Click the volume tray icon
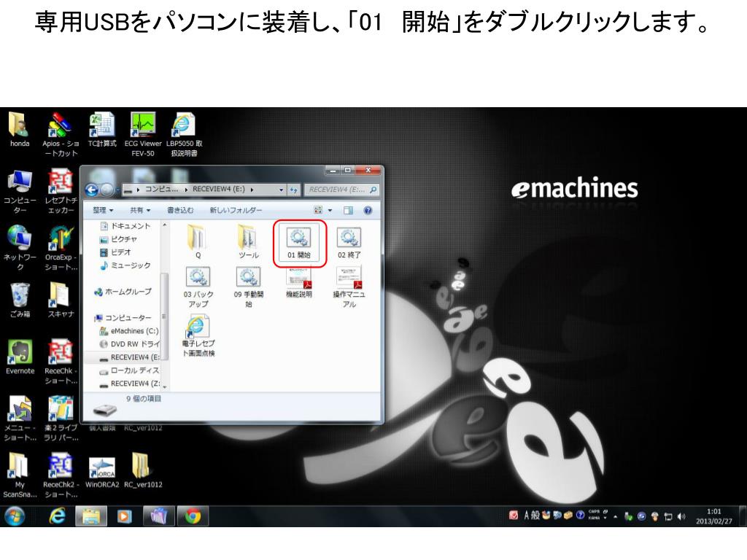747x560 pixels. (682, 516)
